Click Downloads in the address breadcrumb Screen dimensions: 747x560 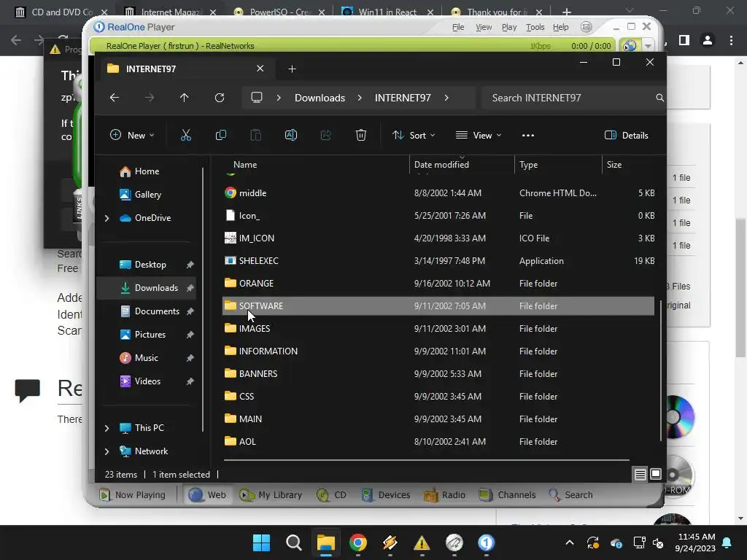(320, 98)
